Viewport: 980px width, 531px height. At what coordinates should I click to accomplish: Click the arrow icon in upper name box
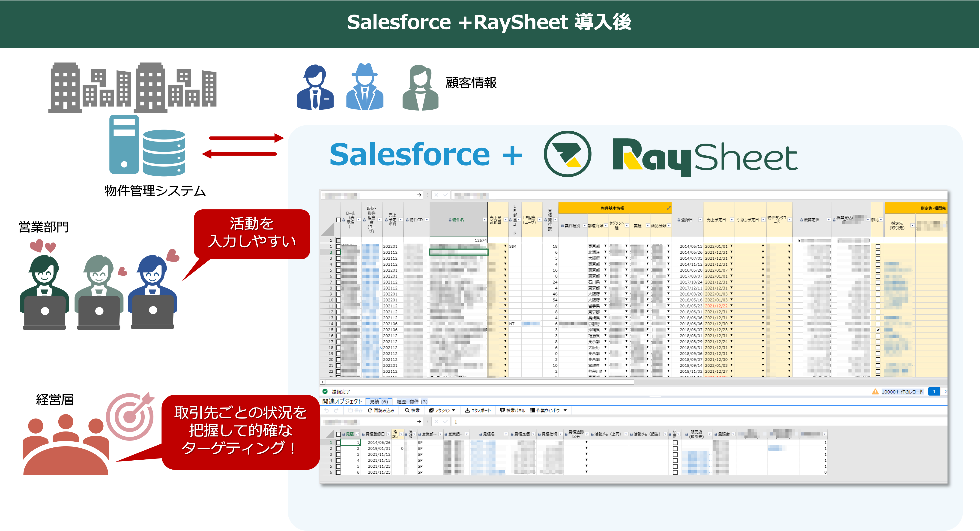pyautogui.click(x=419, y=195)
